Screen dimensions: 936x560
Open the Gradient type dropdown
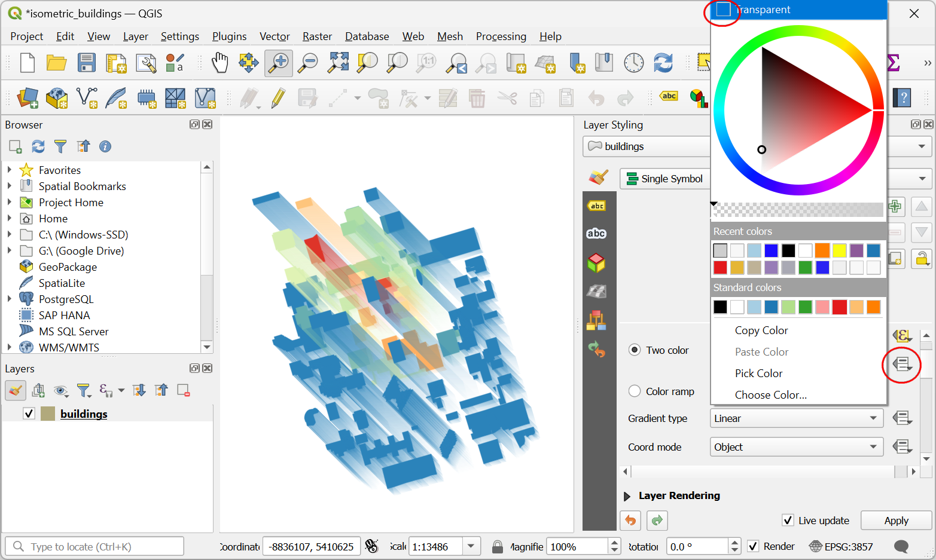tap(796, 418)
